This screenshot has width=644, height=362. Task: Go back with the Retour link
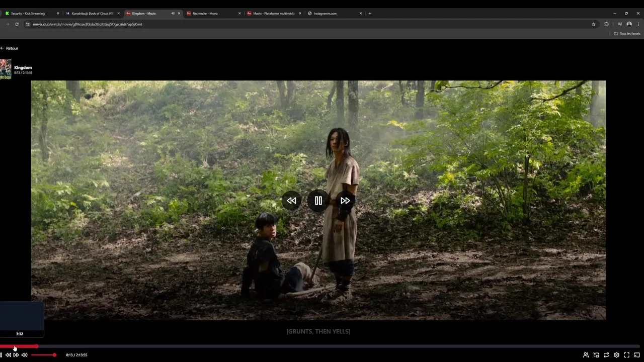[9, 48]
